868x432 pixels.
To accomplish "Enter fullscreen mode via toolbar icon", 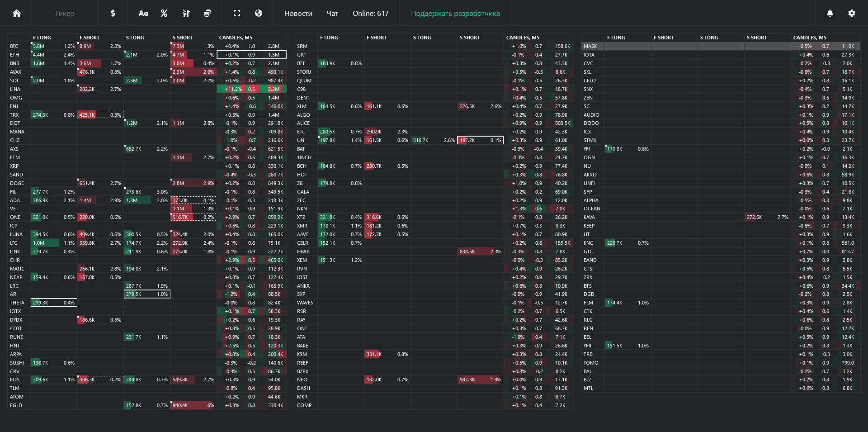I will point(237,13).
